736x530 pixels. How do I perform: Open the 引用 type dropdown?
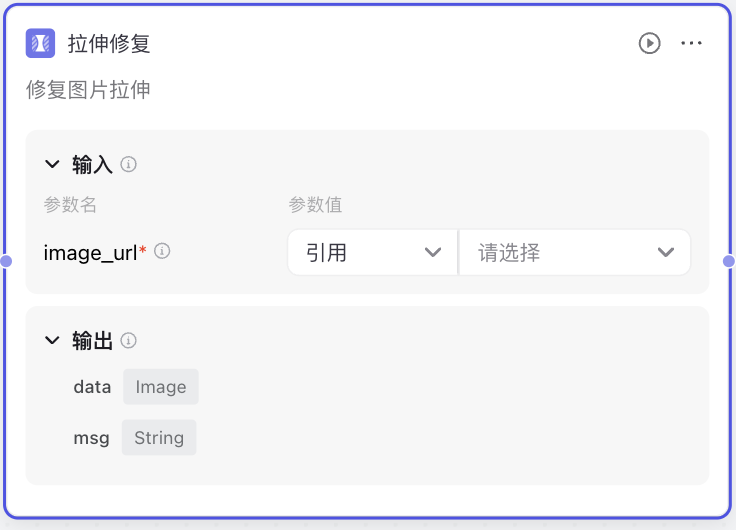tap(373, 253)
